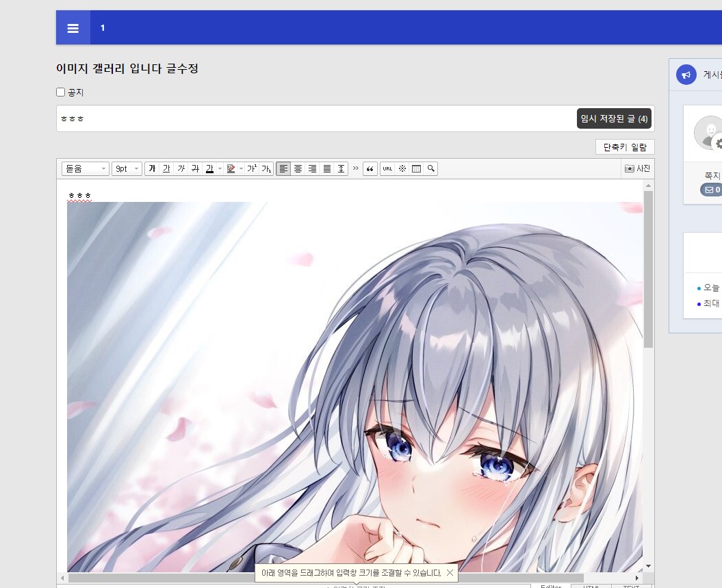Viewport: 722px width, 588px height.
Task: Open line spacing options
Action: 341,168
